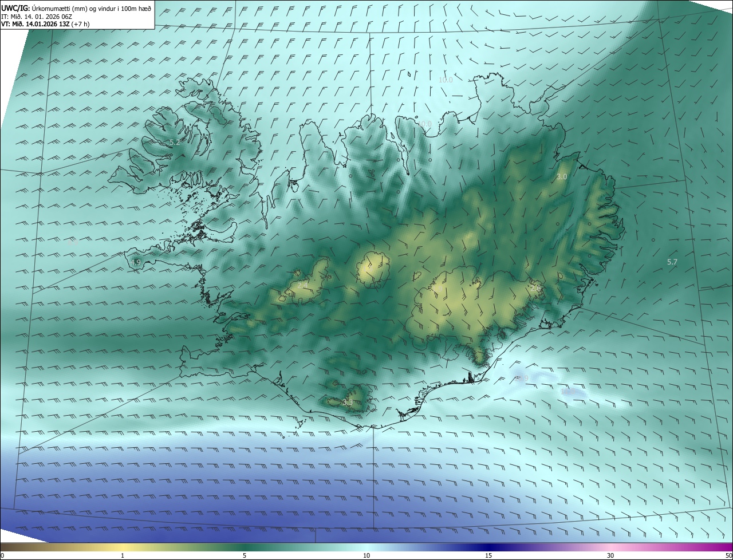Screen dimensions: 733x560
Task: Select the initial time line "IT: Mið. 14. 01. 2026 06Z"
Action: tap(36, 17)
